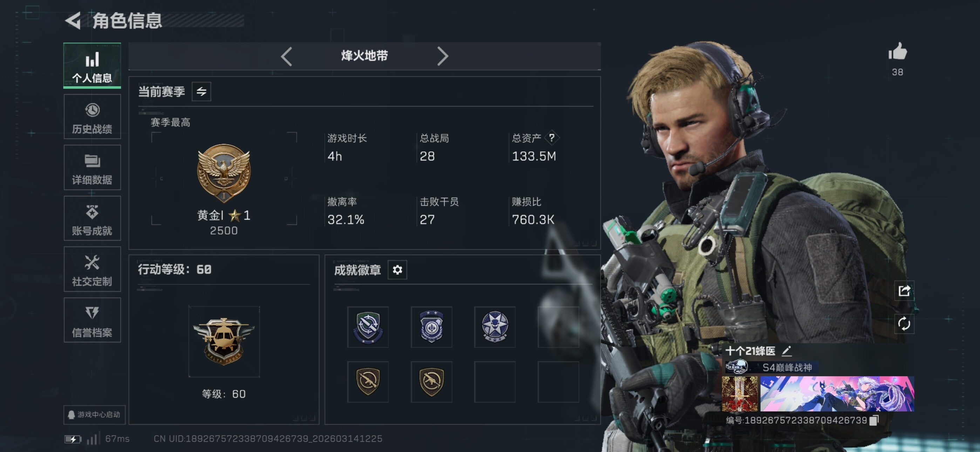Open the 账号成就 sidebar tab

92,218
